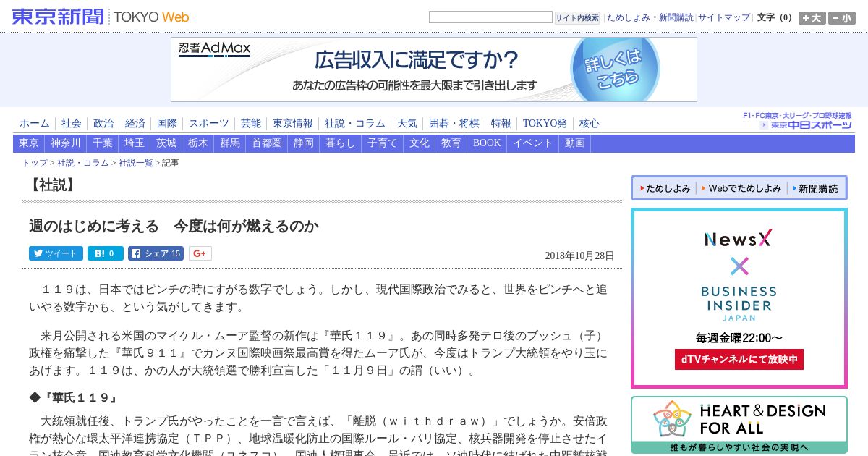Click the 詳しくはこちら circle in ad
Image resolution: width=868 pixels, height=456 pixels.
tap(615, 68)
